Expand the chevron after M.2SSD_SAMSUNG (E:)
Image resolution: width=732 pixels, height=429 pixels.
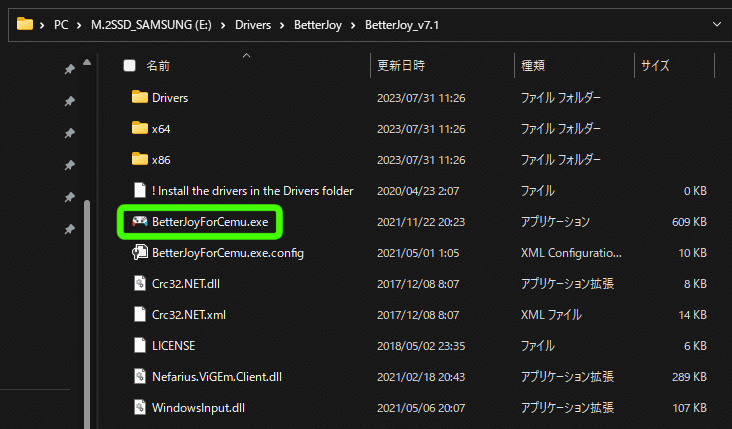coord(223,25)
